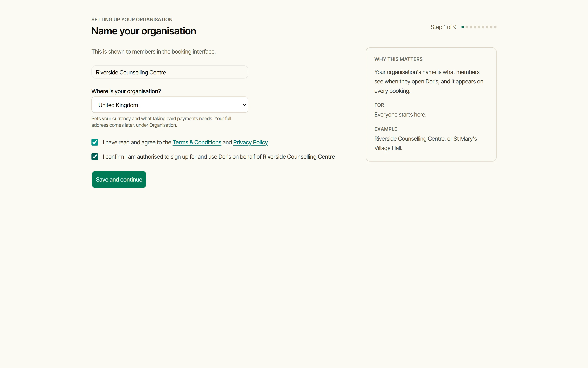Image resolution: width=588 pixels, height=368 pixels.
Task: Click the 'FOR' label in side panel
Action: [x=379, y=105]
